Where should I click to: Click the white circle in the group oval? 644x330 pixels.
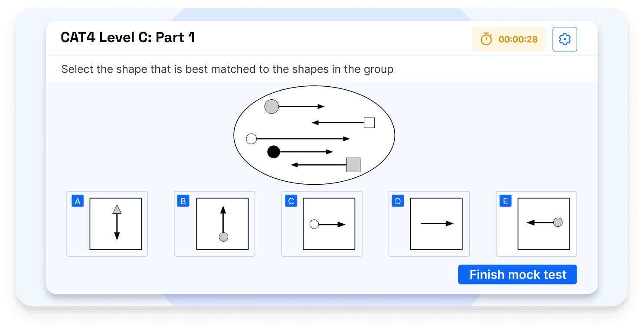[x=252, y=139]
